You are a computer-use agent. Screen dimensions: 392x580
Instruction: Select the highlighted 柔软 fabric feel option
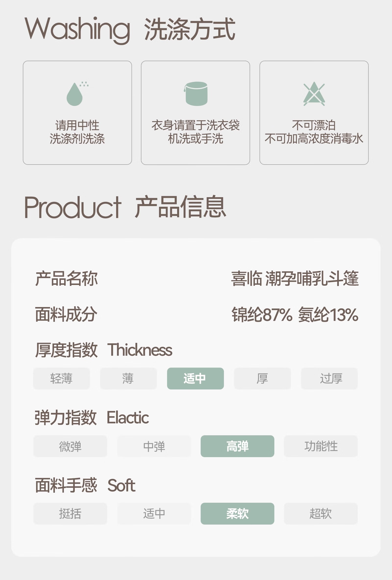(x=237, y=514)
